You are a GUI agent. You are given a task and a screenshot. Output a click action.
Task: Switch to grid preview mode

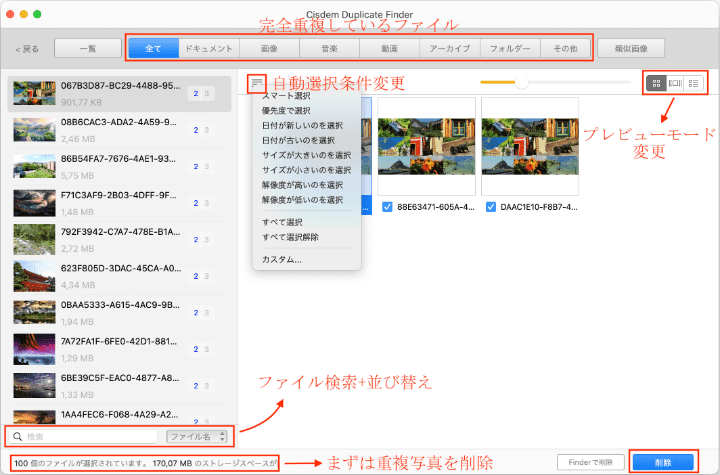[x=656, y=84]
